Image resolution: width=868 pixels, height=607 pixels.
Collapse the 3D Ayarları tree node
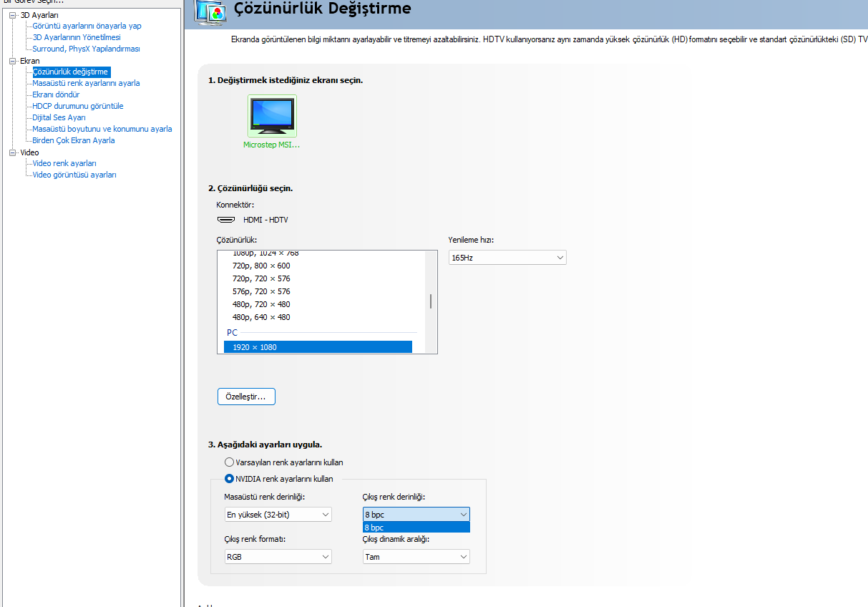pyautogui.click(x=13, y=15)
